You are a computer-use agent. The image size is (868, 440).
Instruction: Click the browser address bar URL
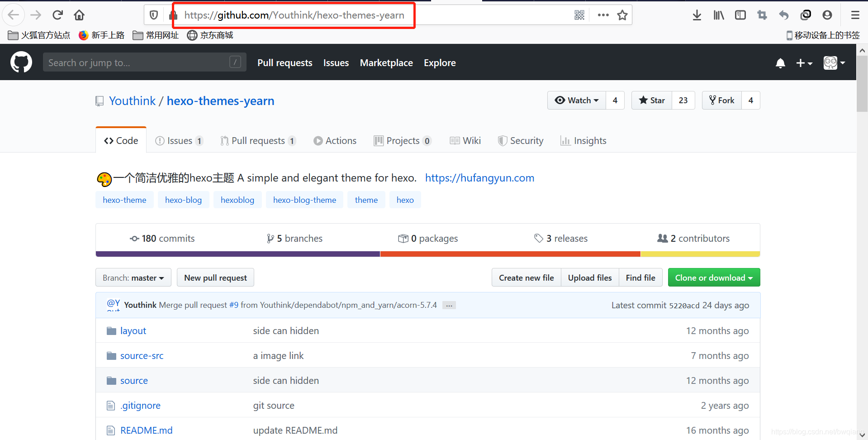pyautogui.click(x=294, y=15)
